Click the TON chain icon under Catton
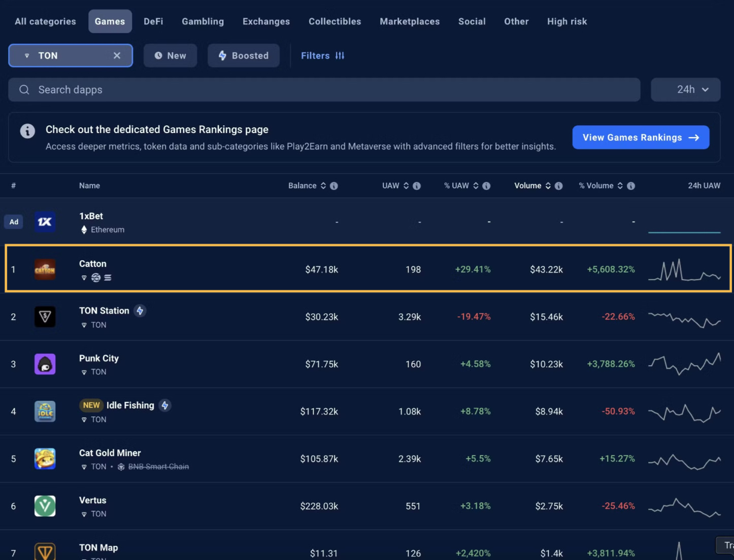Screen dimensions: 734x560 (84, 277)
